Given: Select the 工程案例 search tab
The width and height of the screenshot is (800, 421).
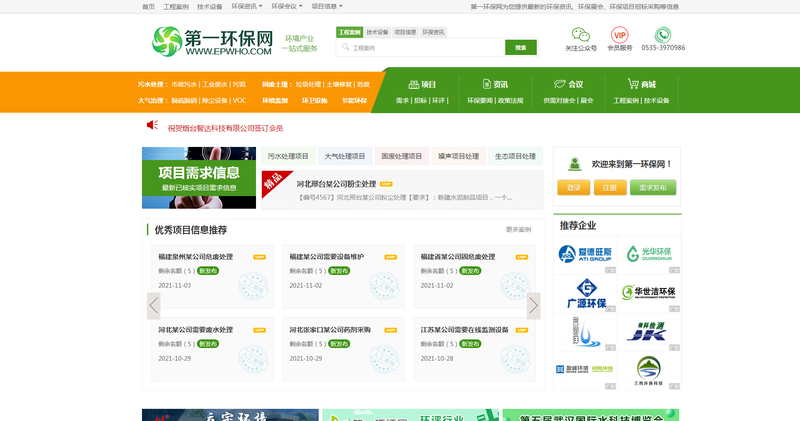Looking at the screenshot, I should coord(349,32).
